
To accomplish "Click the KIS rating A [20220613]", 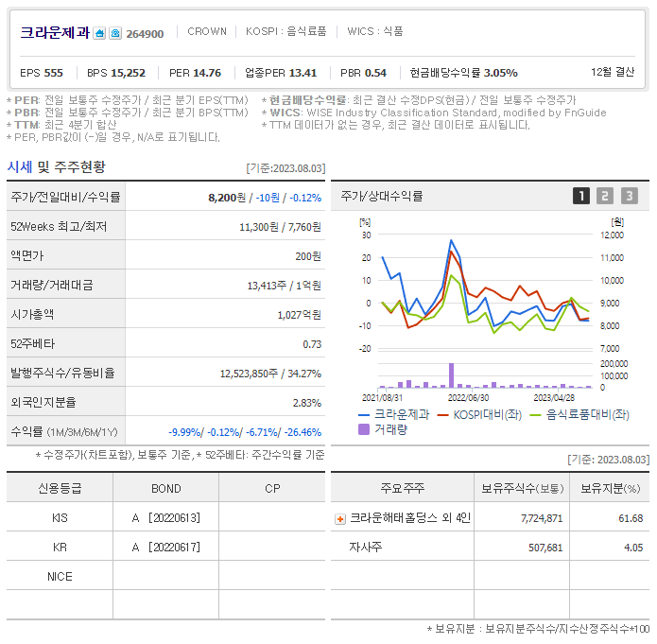I will coord(166,518).
